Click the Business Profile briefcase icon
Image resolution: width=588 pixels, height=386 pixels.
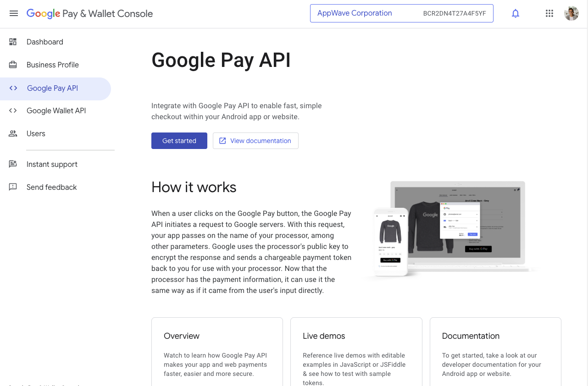pyautogui.click(x=13, y=65)
